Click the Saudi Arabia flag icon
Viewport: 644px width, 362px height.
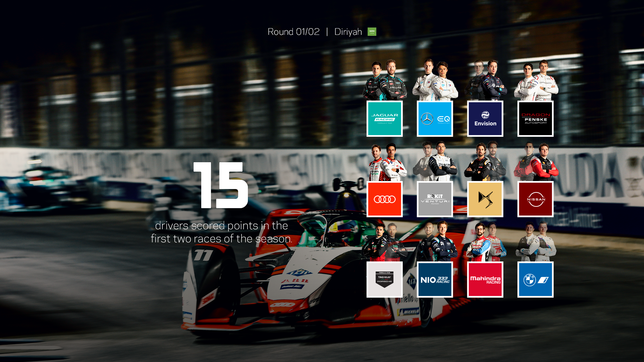point(372,32)
